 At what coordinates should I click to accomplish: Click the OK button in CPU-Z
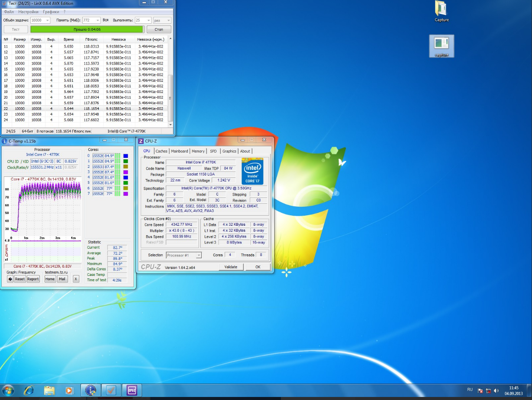258,267
